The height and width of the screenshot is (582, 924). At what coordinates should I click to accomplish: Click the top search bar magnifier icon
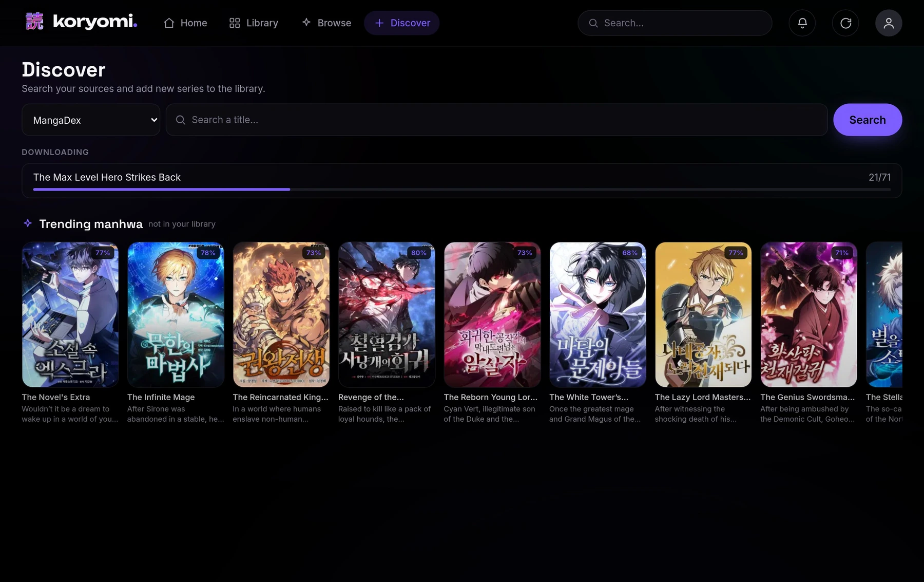click(x=593, y=23)
